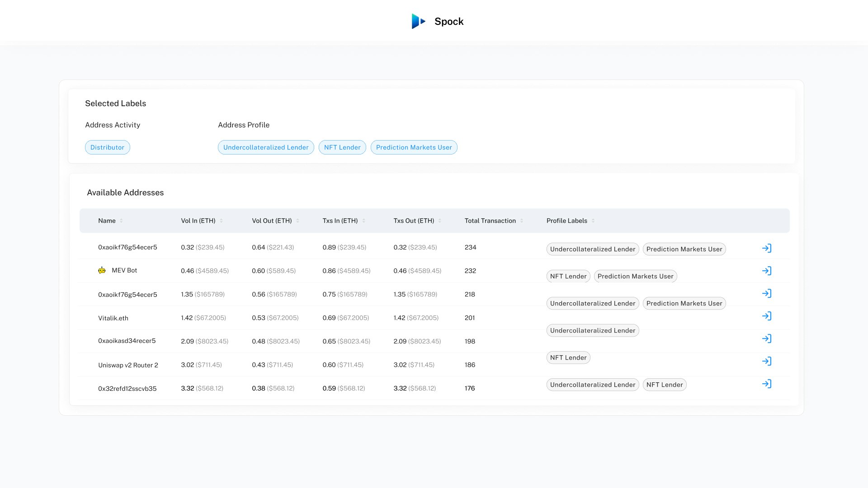Click Vol Out value 0.64 ($221.43)
This screenshot has width=868, height=488.
[x=273, y=247]
